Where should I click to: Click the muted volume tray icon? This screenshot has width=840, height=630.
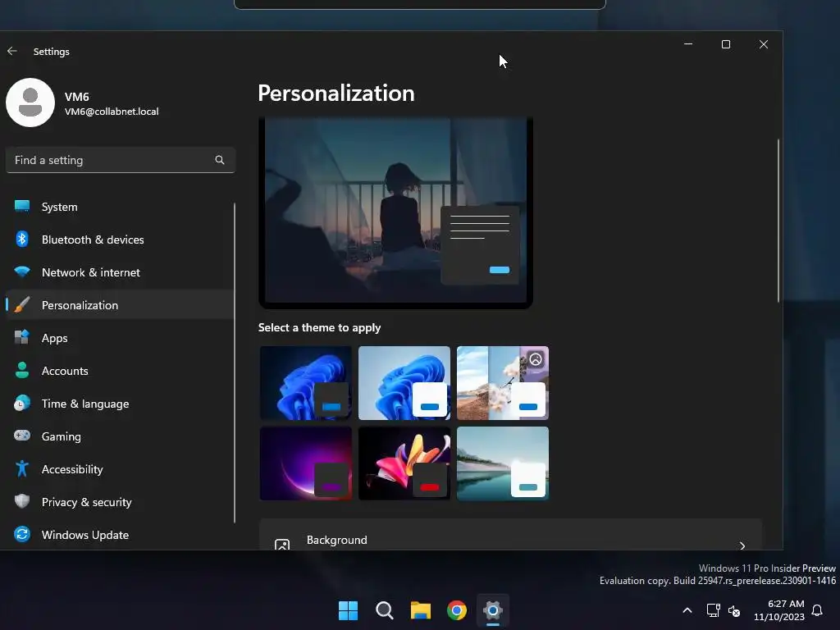click(x=734, y=610)
